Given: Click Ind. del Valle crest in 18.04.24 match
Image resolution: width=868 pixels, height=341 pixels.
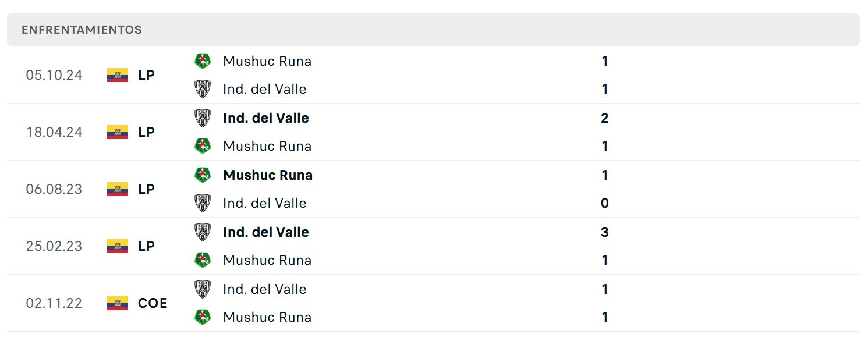Looking at the screenshot, I should pos(203,118).
